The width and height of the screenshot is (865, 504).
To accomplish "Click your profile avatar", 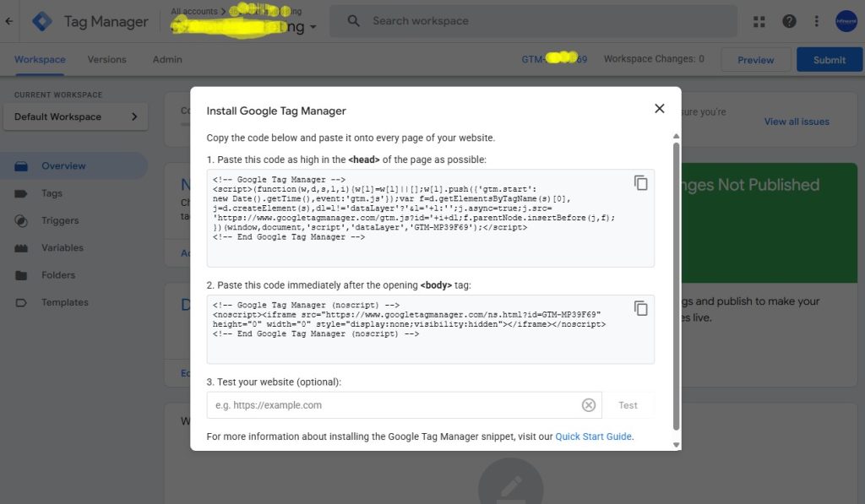I will point(846,20).
